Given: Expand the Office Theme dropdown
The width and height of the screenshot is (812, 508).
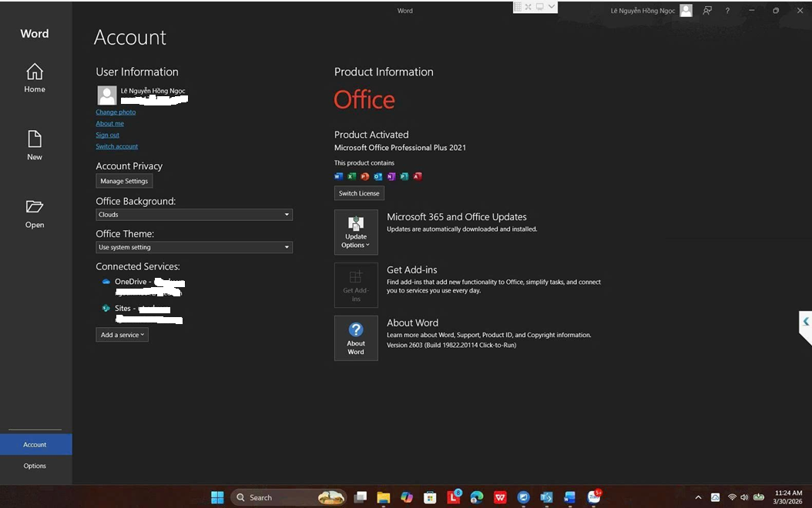Looking at the screenshot, I should pos(194,247).
